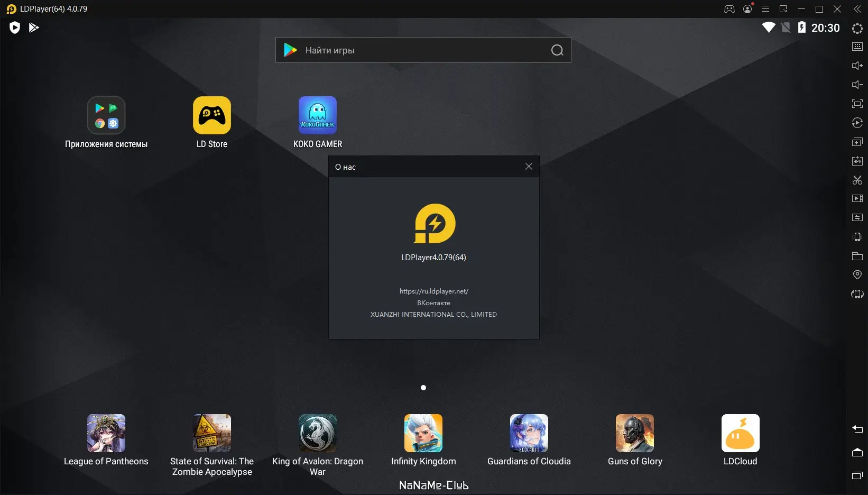Screen dimensions: 868x495
Task: Click the install APK icon
Action: pos(857,161)
